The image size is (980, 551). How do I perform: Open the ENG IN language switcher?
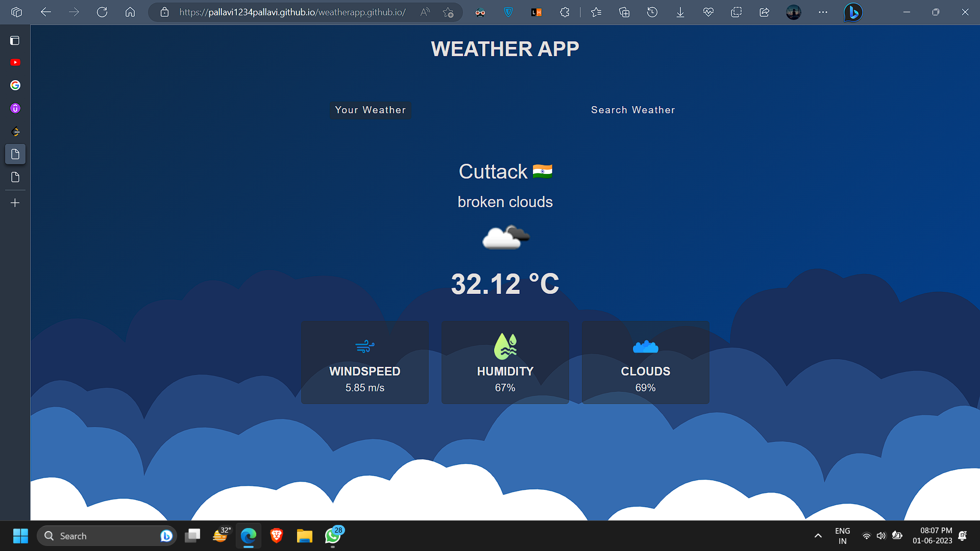click(x=842, y=536)
